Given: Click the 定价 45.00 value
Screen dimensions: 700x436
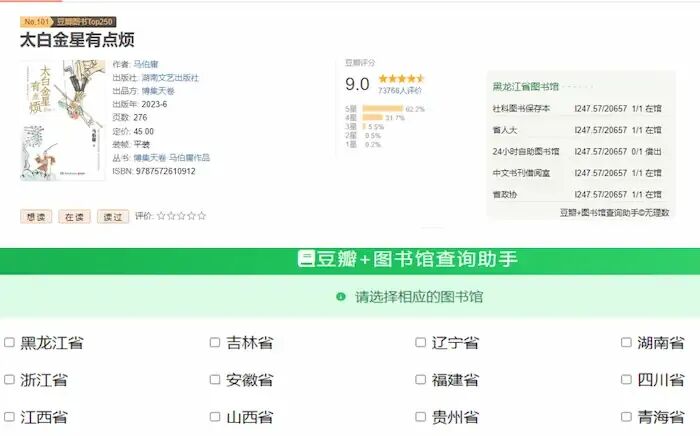Looking at the screenshot, I should click(x=144, y=131).
